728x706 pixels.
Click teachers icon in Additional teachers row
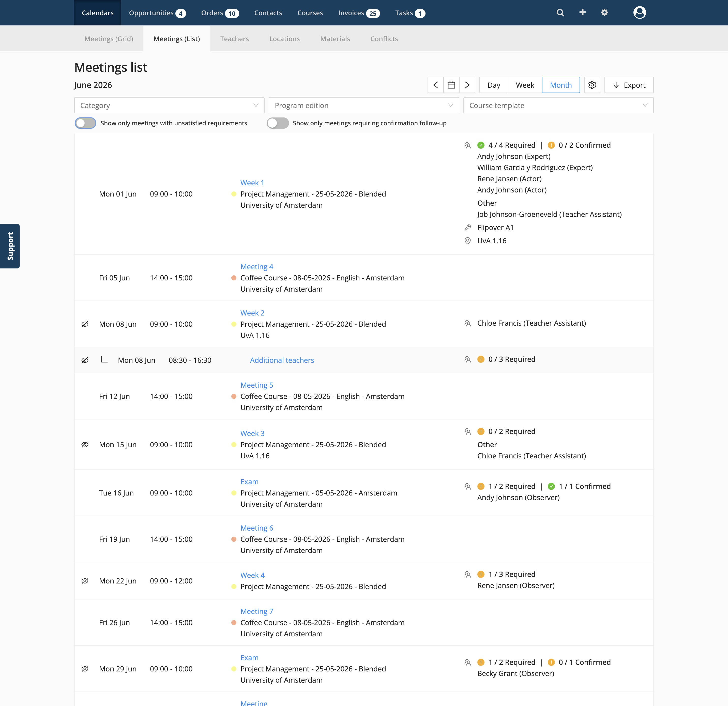click(x=468, y=359)
